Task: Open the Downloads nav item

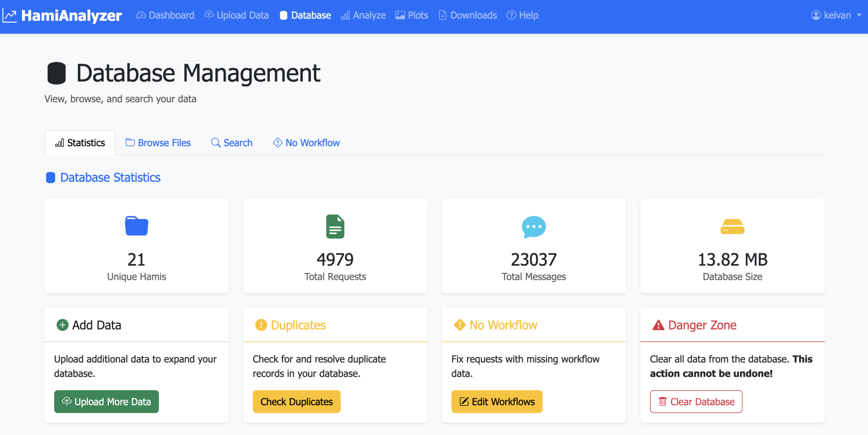Action: click(468, 15)
